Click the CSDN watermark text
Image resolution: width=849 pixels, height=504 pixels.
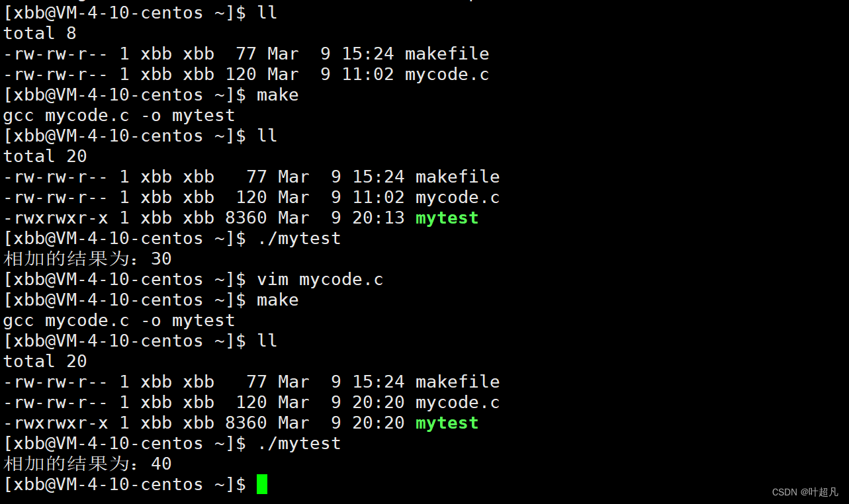805,492
